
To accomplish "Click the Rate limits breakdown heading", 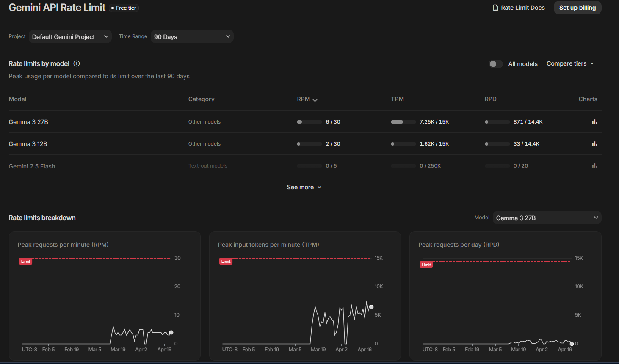I will 42,218.
